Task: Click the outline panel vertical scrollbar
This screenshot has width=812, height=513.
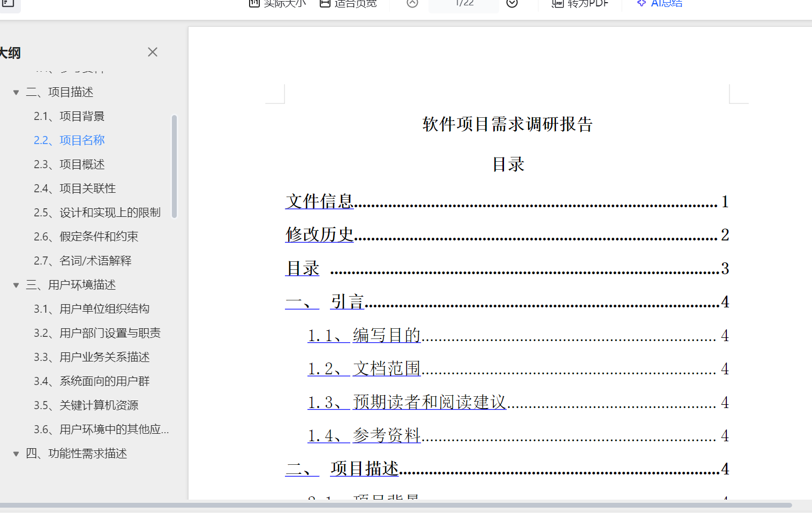Action: (x=174, y=167)
